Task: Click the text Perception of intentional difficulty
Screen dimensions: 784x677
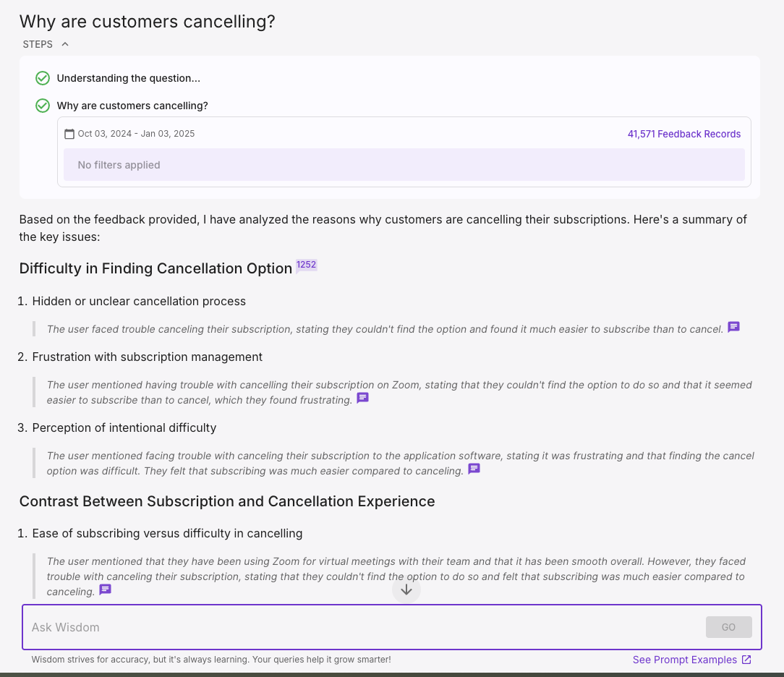Action: pyautogui.click(x=124, y=428)
